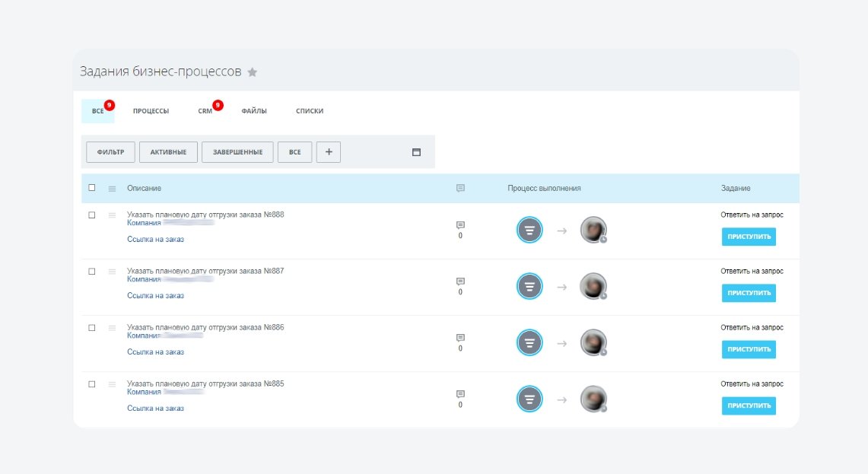The width and height of the screenshot is (868, 474).
Task: Open the СПИСКИ tab
Action: 310,111
